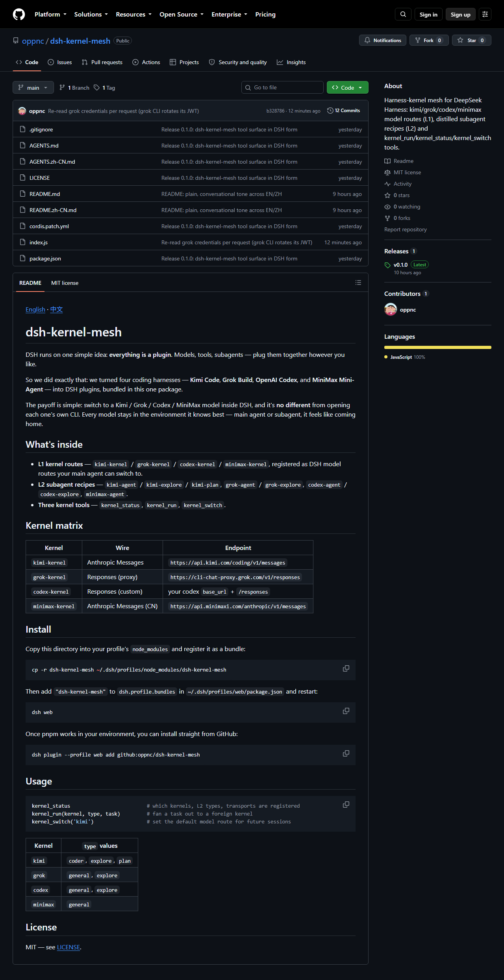
Task: Select the README tab in file panel
Action: point(30,283)
